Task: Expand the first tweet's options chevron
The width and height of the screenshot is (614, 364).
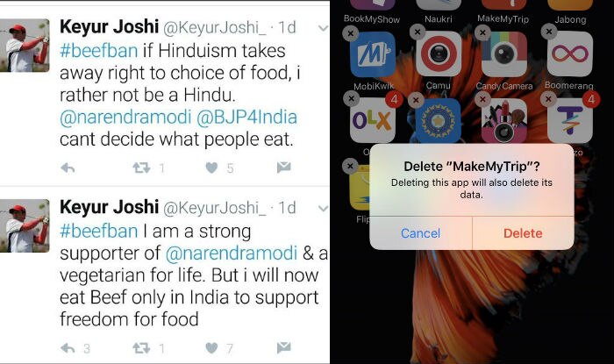Action: (x=323, y=28)
